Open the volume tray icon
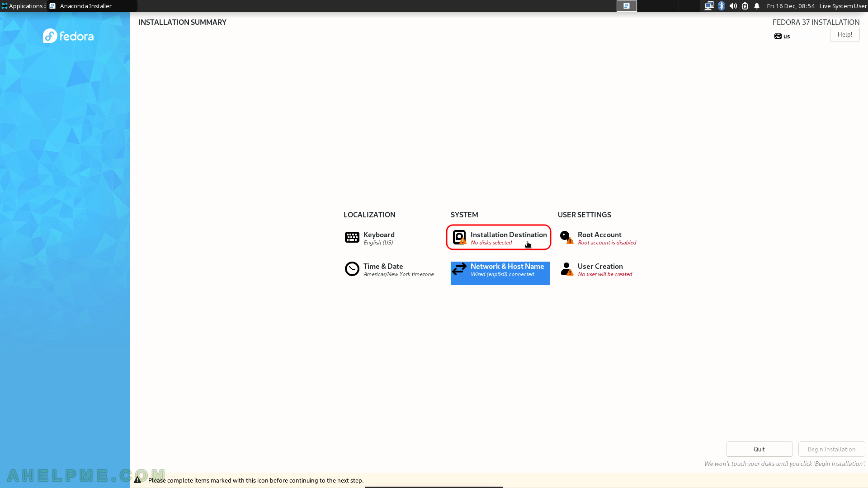 733,6
